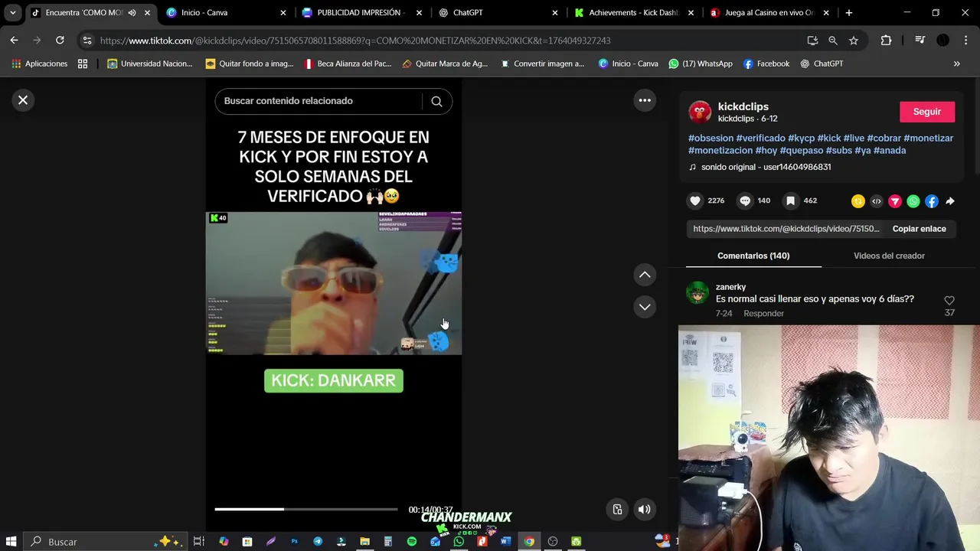Screen dimensions: 980x551
Task: Open the Facebook bookmark
Action: (766, 64)
